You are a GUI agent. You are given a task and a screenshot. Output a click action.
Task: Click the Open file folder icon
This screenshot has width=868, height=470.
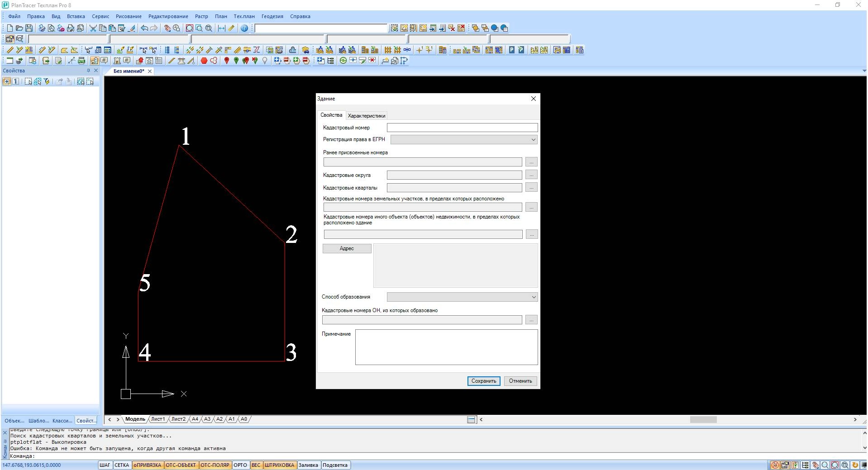coord(19,28)
